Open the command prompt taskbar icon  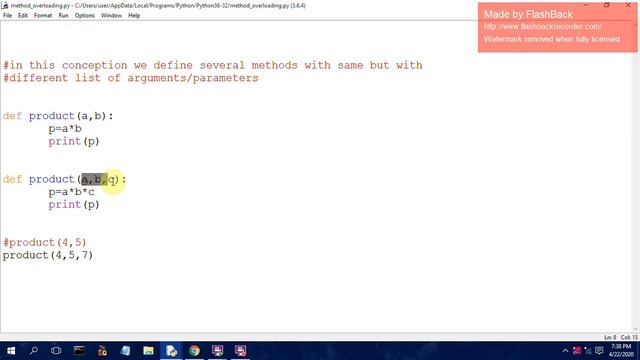tap(79, 351)
